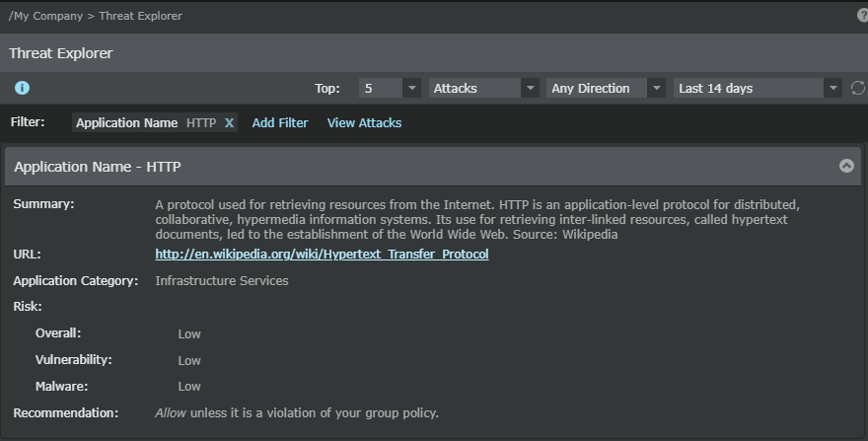This screenshot has height=441, width=868.
Task: Open the help question mark icon
Action: coord(862,16)
